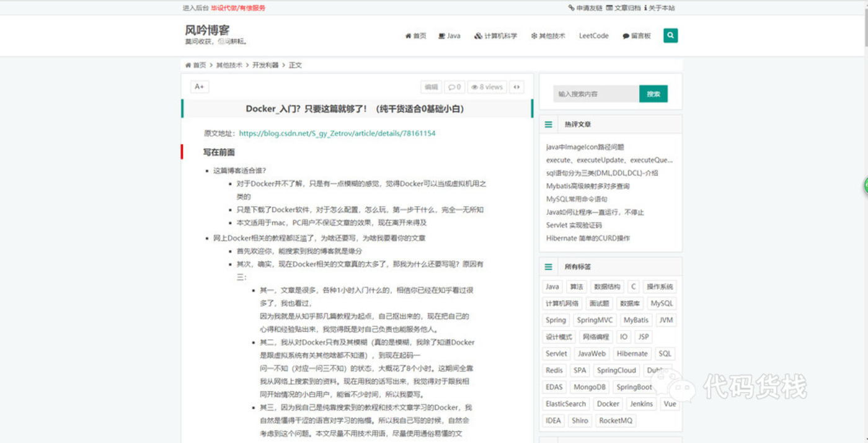Screen dimensions: 868x443
Task: Click the 编辑 edit button
Action: [x=431, y=87]
